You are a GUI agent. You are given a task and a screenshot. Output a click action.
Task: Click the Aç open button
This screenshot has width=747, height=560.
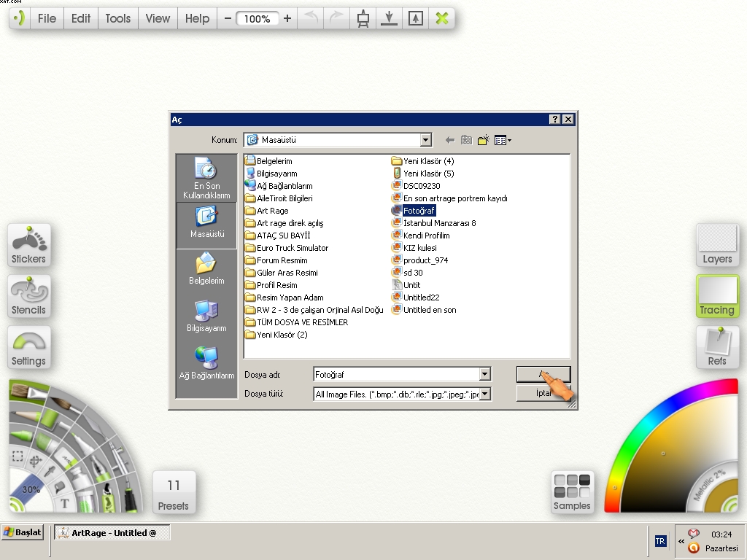pos(543,374)
